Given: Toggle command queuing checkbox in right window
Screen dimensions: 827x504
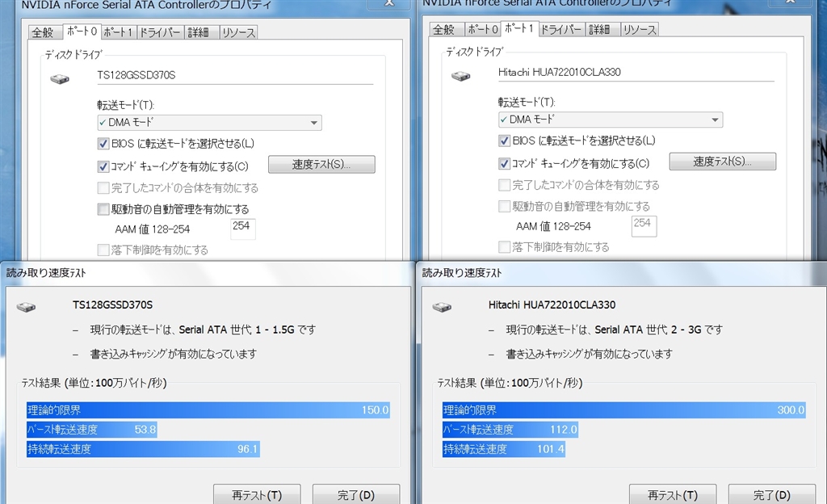Looking at the screenshot, I should [504, 163].
